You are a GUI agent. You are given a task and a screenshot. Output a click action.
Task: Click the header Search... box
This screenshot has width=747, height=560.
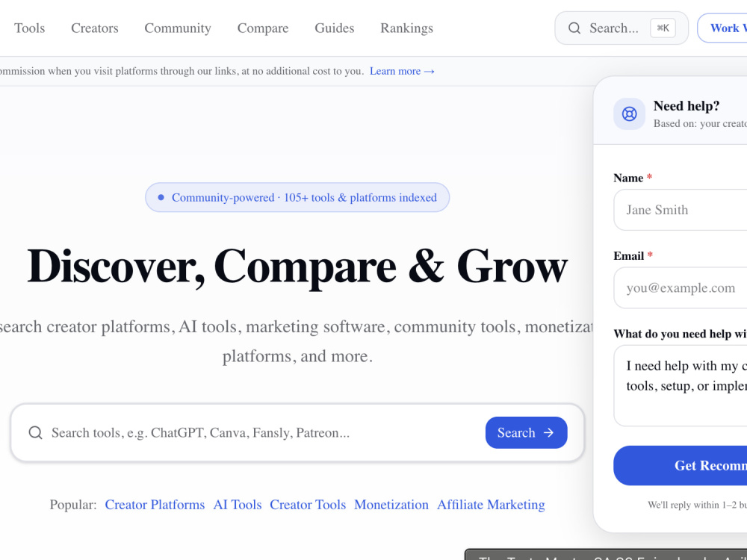click(x=622, y=28)
